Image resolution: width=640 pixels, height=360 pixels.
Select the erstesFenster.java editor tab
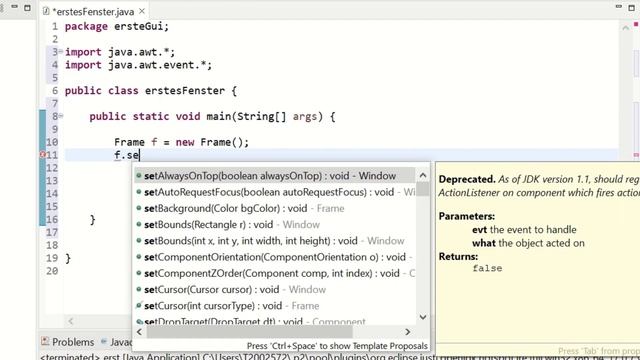(93, 11)
